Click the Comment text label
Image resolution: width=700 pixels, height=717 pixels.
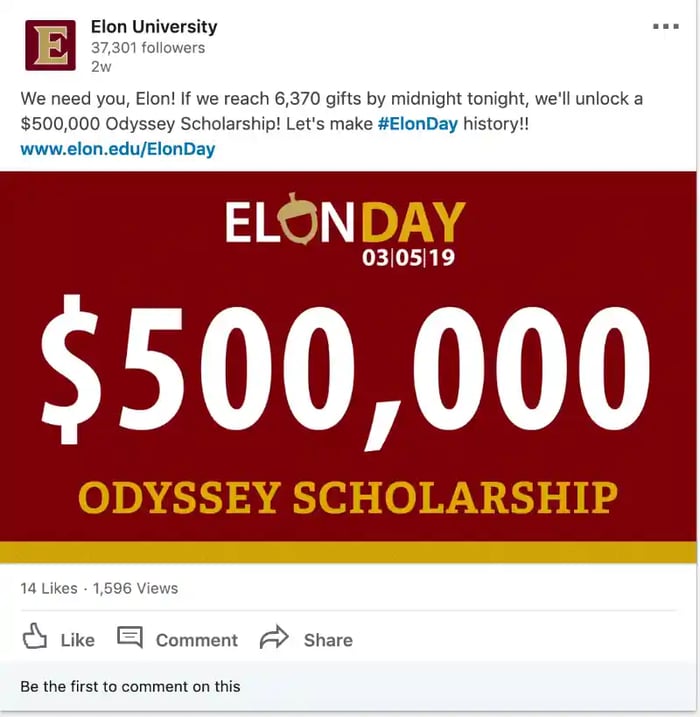(196, 640)
